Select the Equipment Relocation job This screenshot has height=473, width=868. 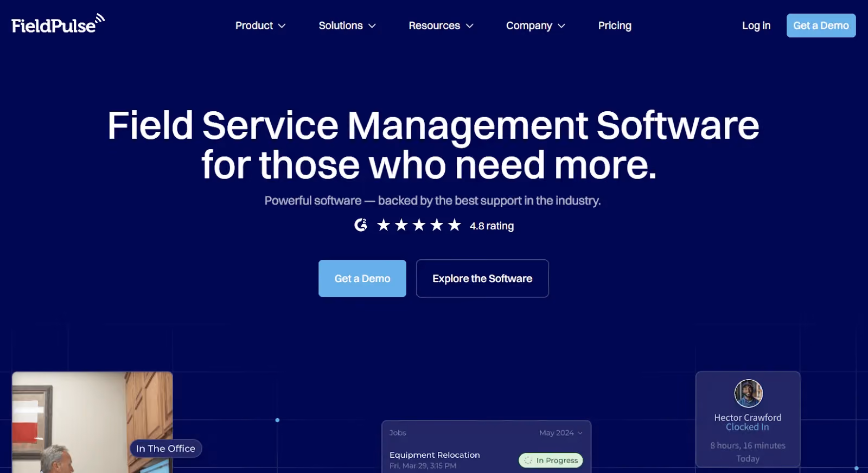point(435,455)
